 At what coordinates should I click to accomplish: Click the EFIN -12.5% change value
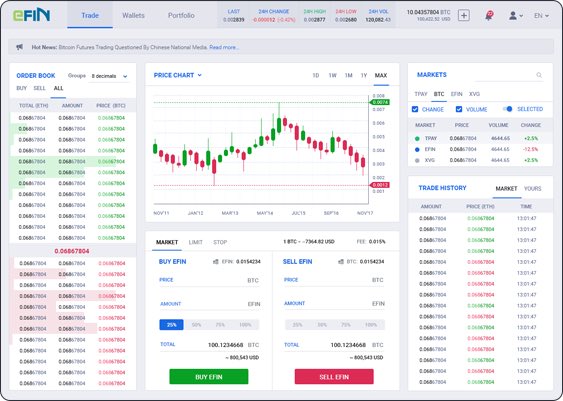(530, 149)
